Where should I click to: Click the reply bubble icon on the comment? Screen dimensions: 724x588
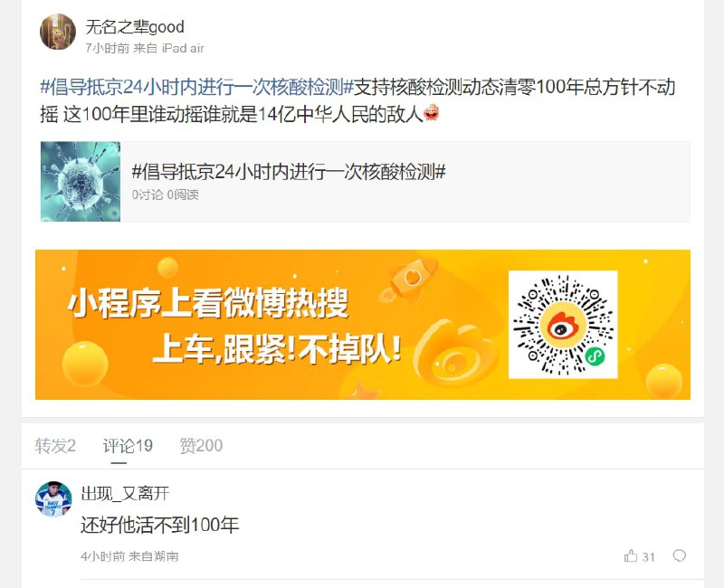pos(680,555)
